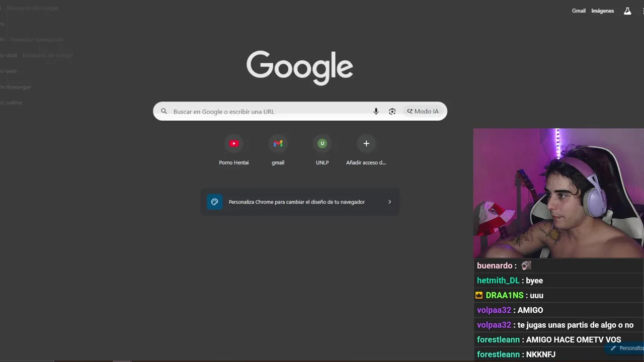Start voice search with the microphone icon
This screenshot has height=362, width=644.
pos(376,112)
